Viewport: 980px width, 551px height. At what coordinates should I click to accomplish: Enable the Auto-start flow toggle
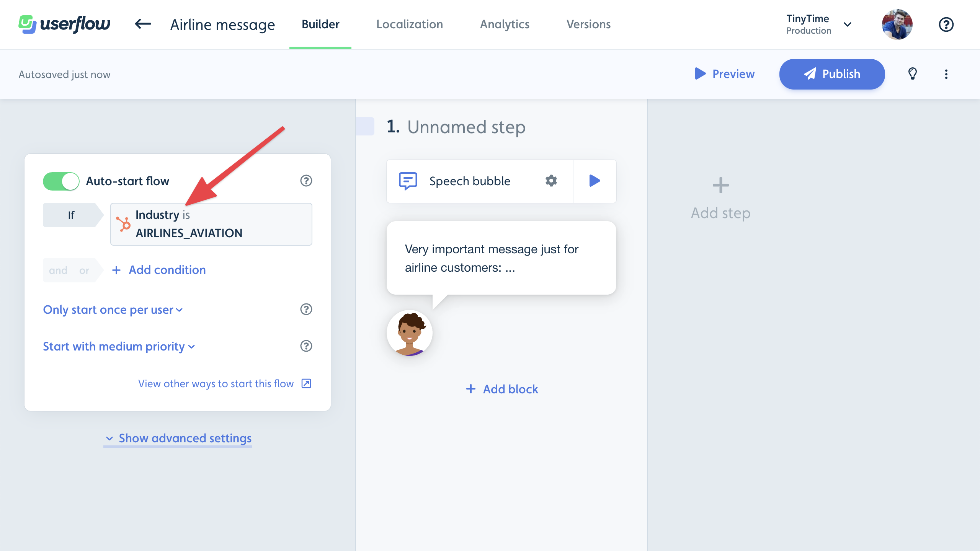61,181
